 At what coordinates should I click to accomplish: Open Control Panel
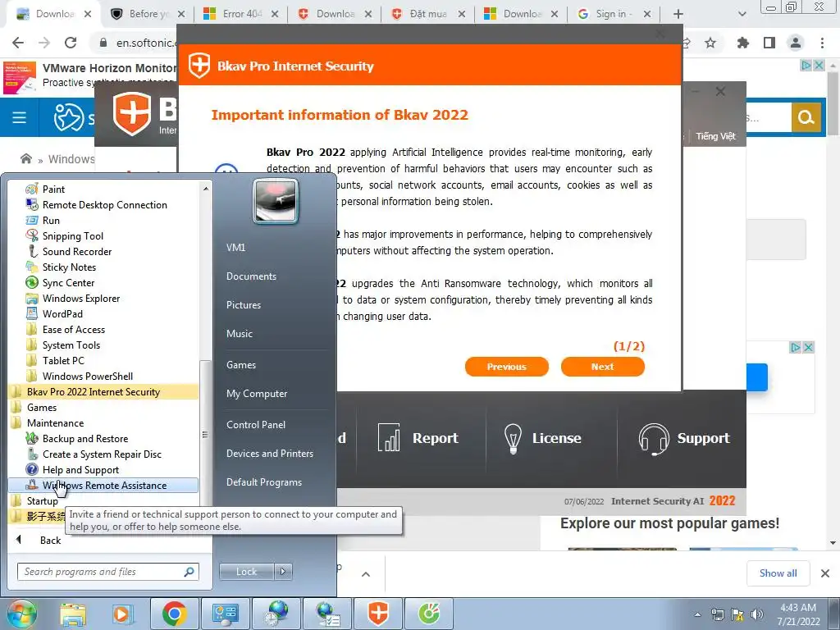(x=256, y=424)
